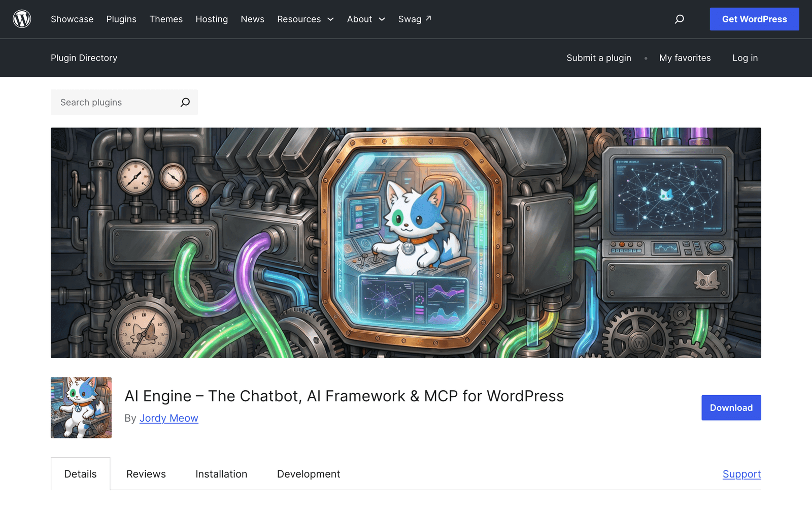
Task: Click the Get WordPress button
Action: (754, 19)
